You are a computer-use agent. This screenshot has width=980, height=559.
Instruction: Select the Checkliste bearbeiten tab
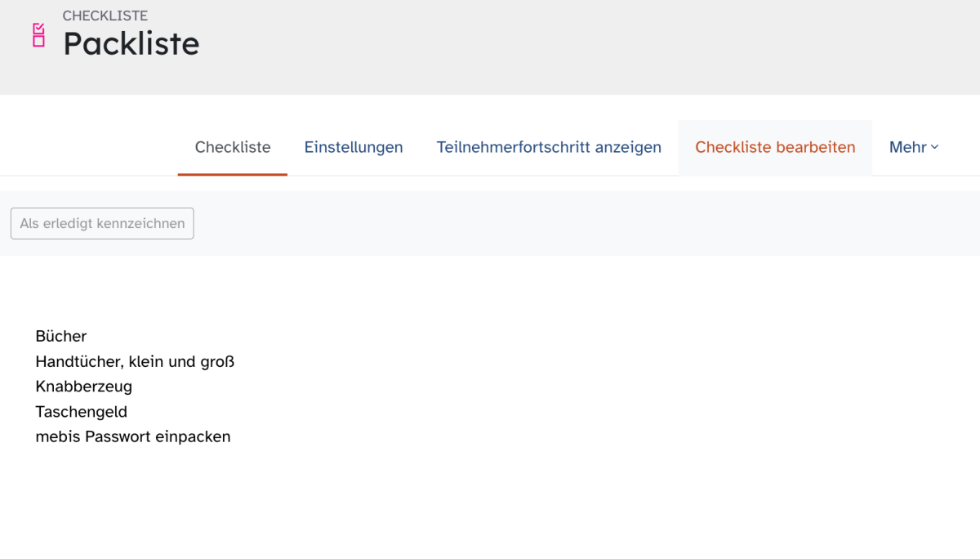(x=775, y=147)
